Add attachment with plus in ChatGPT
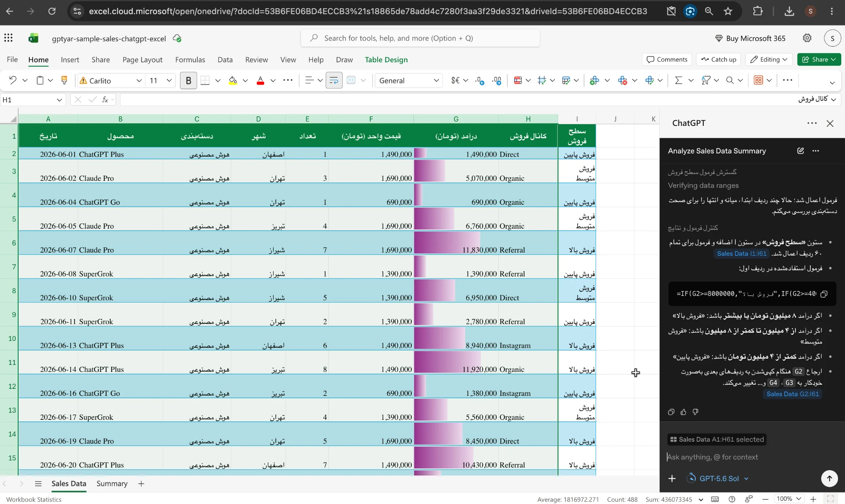The image size is (845, 504). pyautogui.click(x=672, y=478)
